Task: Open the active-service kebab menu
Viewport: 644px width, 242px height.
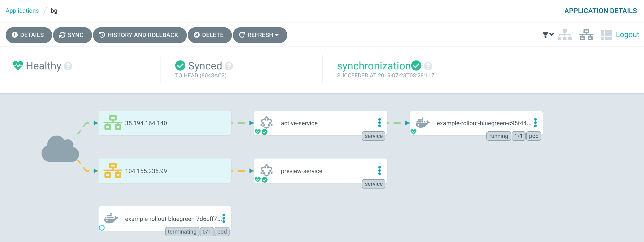Action: [379, 123]
